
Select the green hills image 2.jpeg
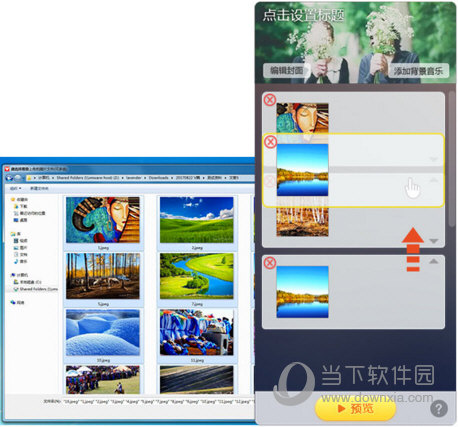pos(197,220)
